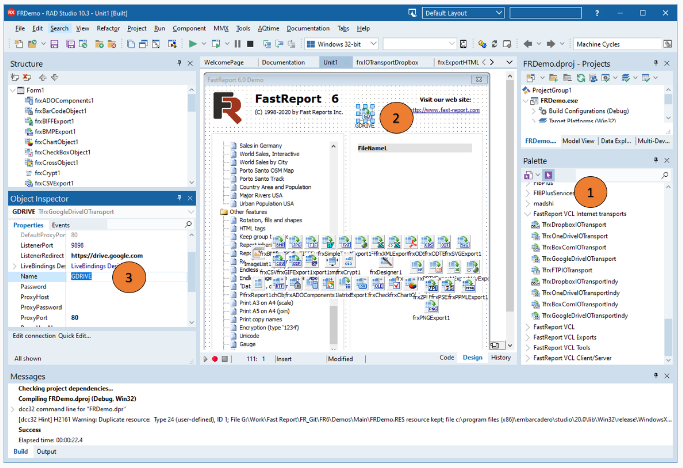
Task: Click the www.fast-report.com link on the form
Action: 446,110
